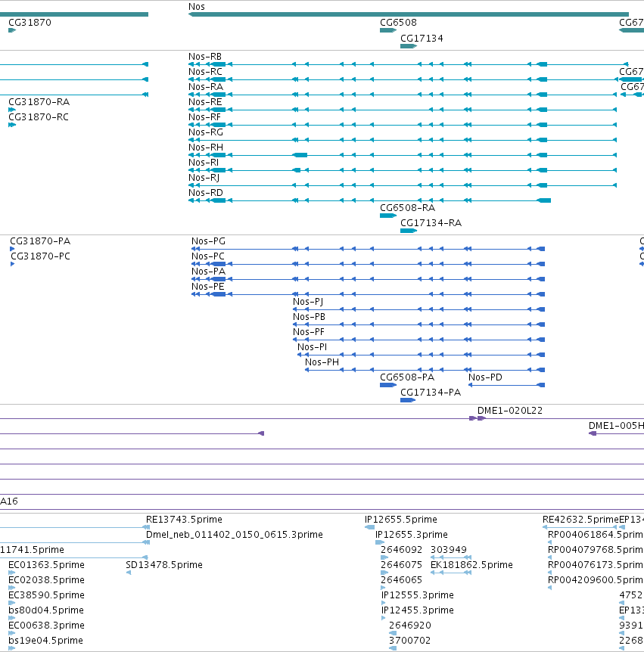Select the Nos-PJ protein label
This screenshot has height=652, width=644.
coord(308,302)
